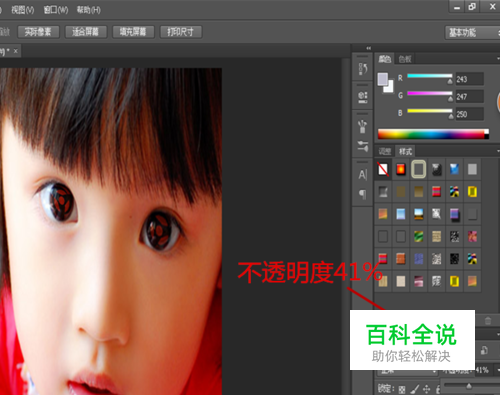Screen dimensions: 500x395
Task: Open the Layers panel flyout menu
Action: click(498, 334)
